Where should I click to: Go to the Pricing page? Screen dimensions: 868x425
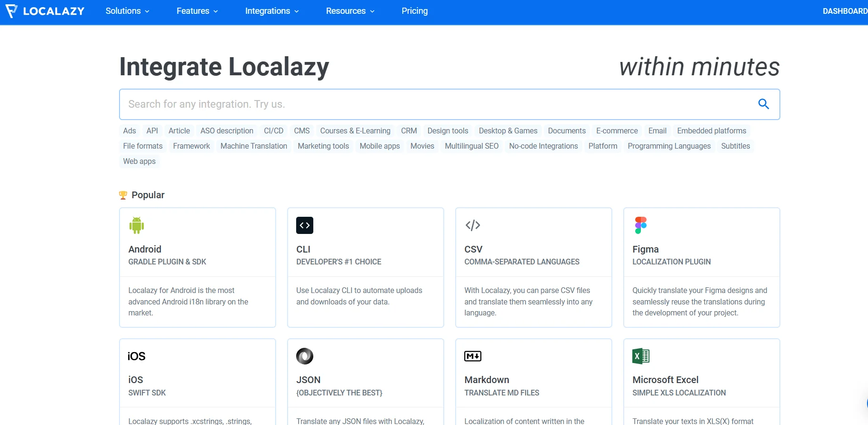(415, 11)
